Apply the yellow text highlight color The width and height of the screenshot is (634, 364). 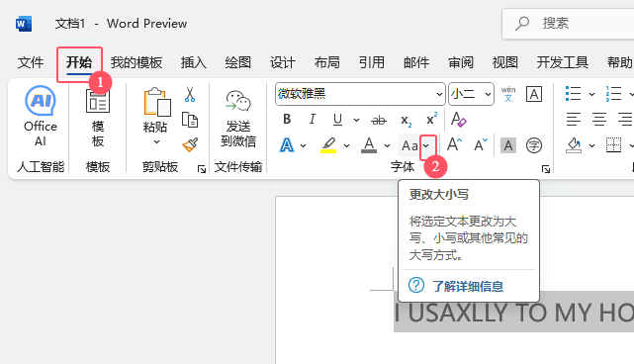coord(328,145)
